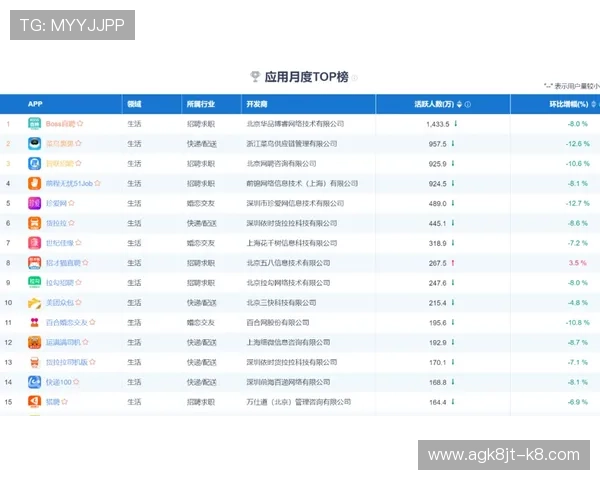600x480 pixels.
Task: Select developer 北京华品博睿网络技术有限公司
Action: click(x=295, y=124)
